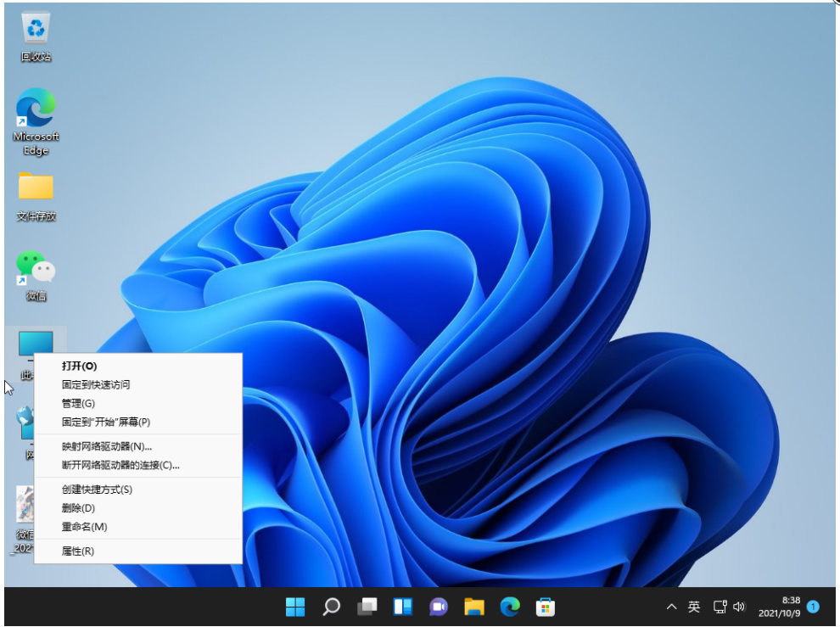Launch Microsoft Store from the taskbar

tap(545, 607)
